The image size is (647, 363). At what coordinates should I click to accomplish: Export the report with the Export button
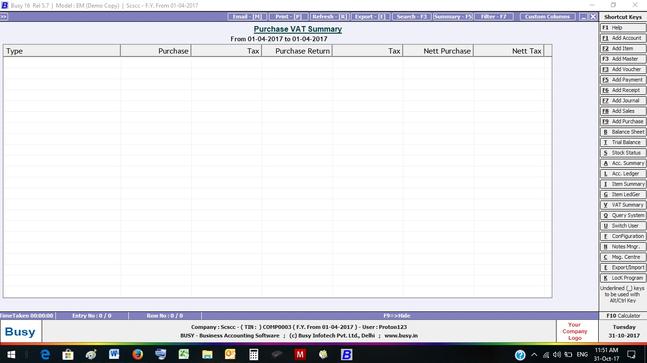click(x=370, y=16)
